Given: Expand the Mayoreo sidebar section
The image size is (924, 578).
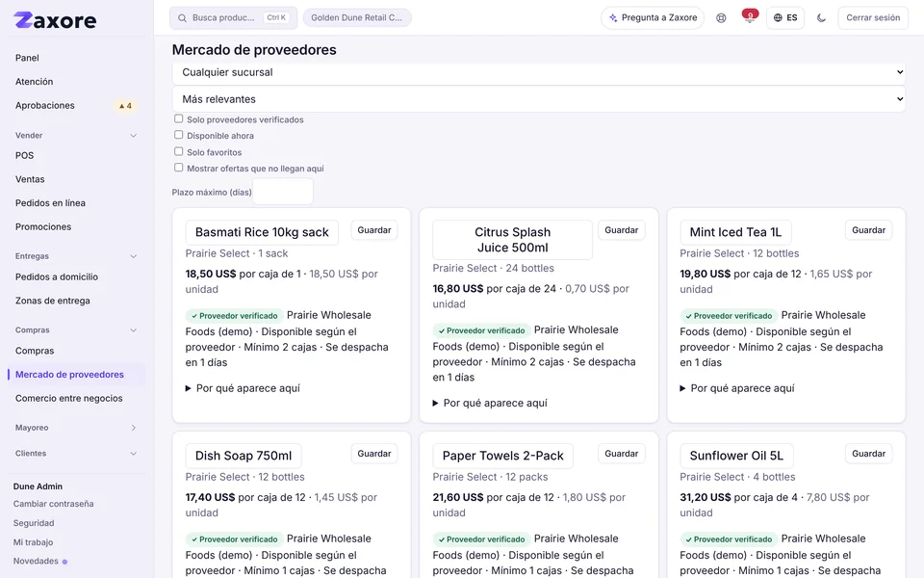Looking at the screenshot, I should click(133, 428).
